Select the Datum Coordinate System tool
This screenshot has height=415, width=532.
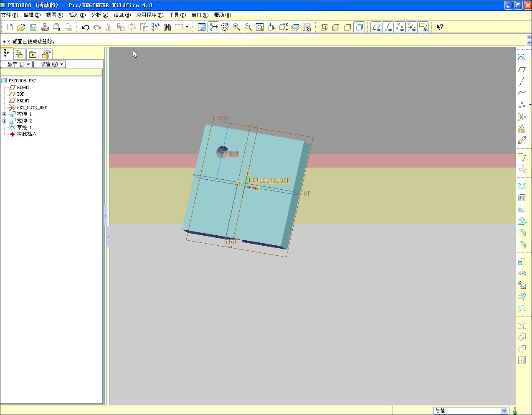[x=522, y=116]
